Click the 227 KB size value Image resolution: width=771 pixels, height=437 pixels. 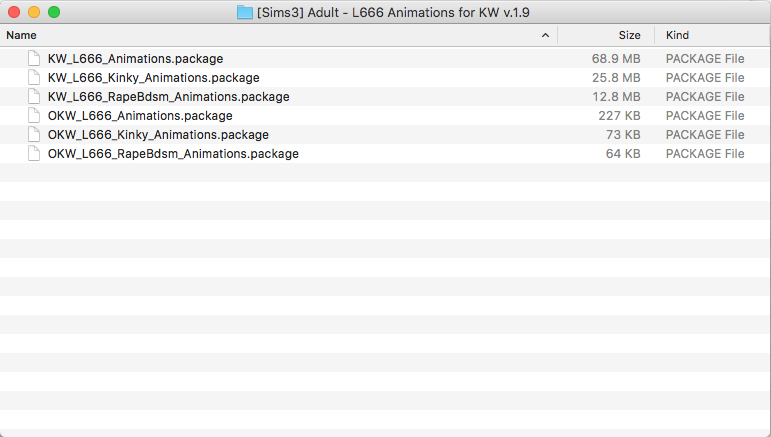point(619,116)
